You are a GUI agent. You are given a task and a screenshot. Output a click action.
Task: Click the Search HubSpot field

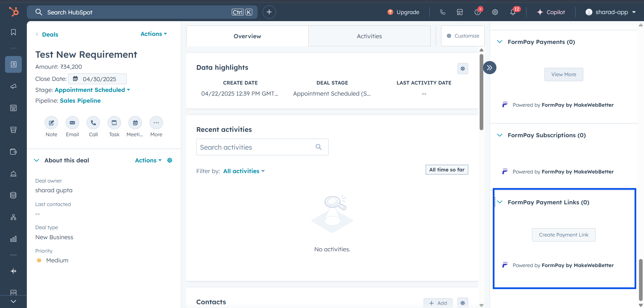[142, 12]
